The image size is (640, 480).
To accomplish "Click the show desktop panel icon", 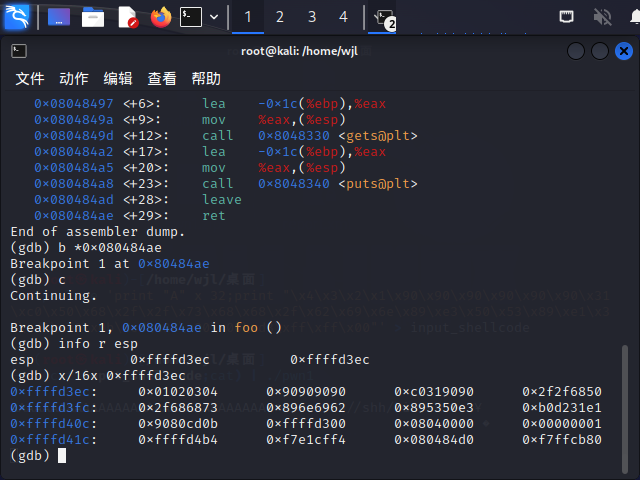I will click(x=59, y=17).
